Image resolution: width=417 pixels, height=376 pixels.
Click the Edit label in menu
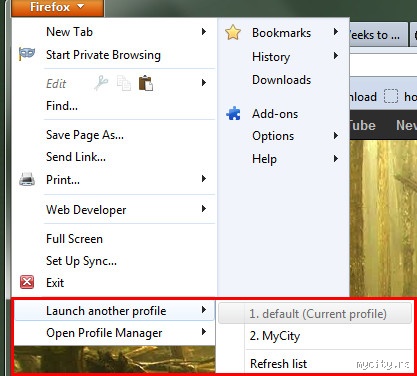click(56, 84)
